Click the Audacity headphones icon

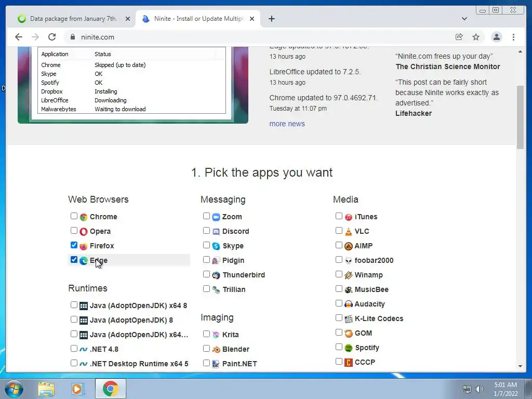pos(349,304)
